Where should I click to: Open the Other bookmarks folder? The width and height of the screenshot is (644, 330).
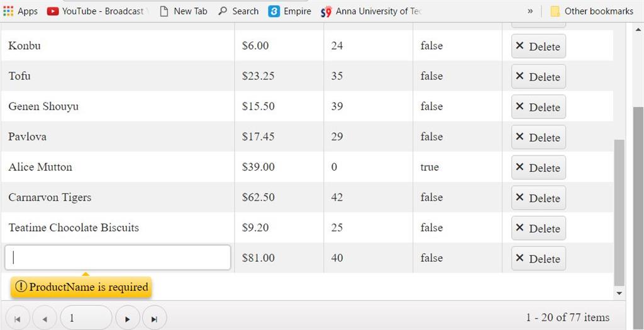(591, 11)
